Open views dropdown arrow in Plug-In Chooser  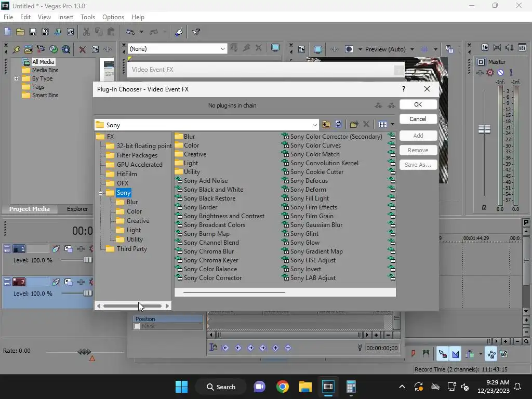pos(392,124)
